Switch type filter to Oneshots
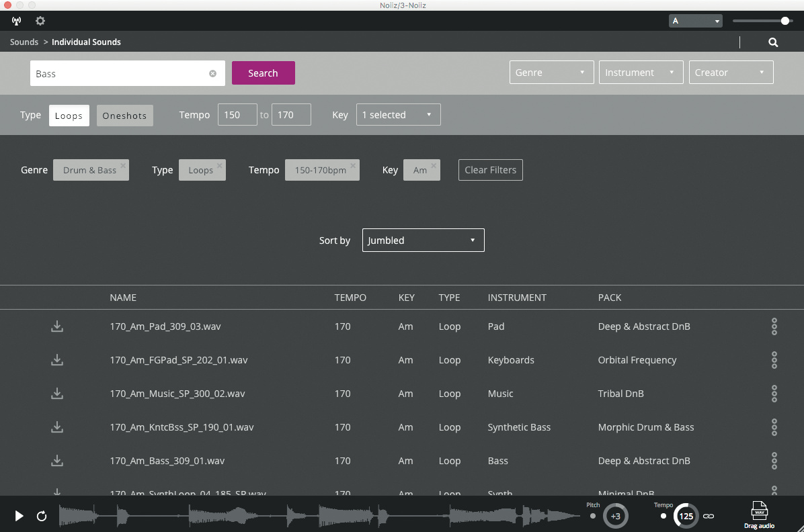The image size is (804, 532). [124, 116]
